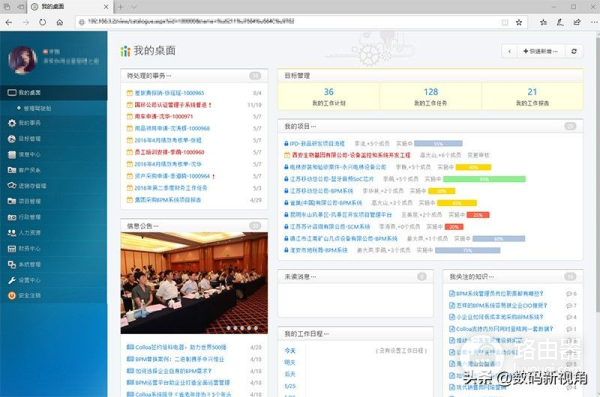
Task: Click the browser share icon
Action: (577, 22)
